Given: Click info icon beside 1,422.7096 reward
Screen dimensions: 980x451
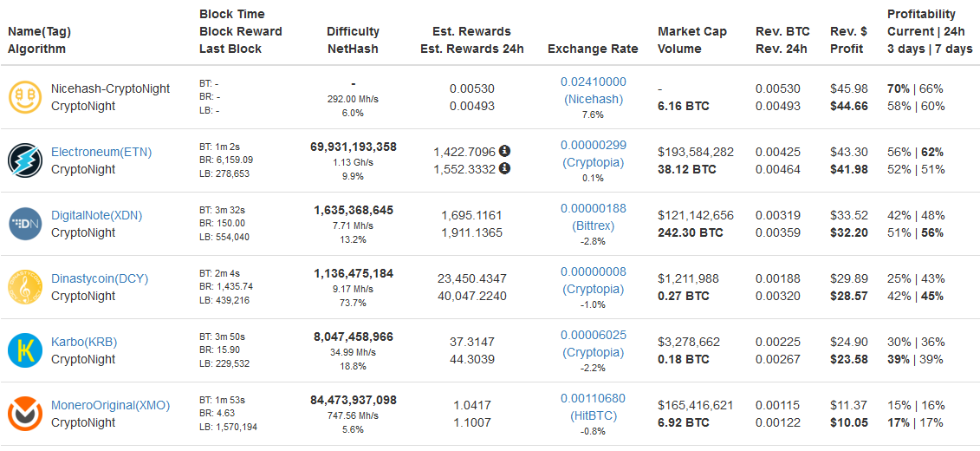Looking at the screenshot, I should click(x=505, y=152).
